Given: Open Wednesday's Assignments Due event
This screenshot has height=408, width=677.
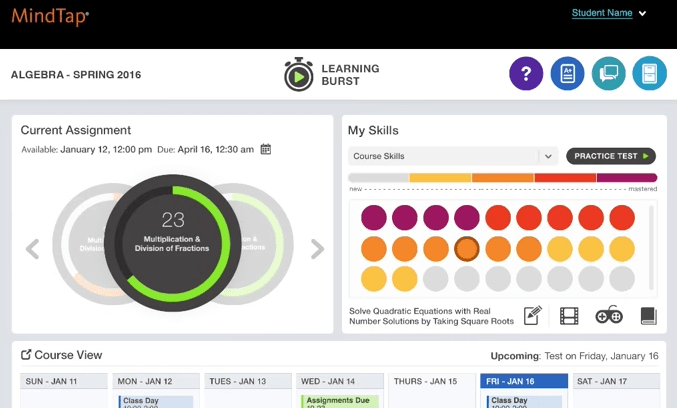Looking at the screenshot, I should [x=340, y=402].
